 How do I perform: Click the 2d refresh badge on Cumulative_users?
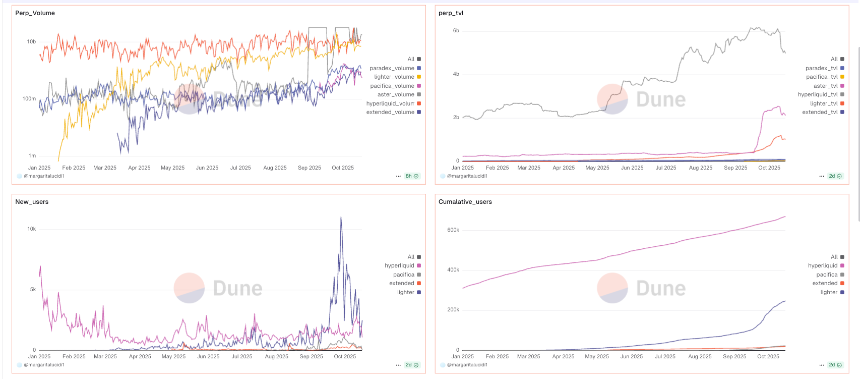click(x=836, y=364)
